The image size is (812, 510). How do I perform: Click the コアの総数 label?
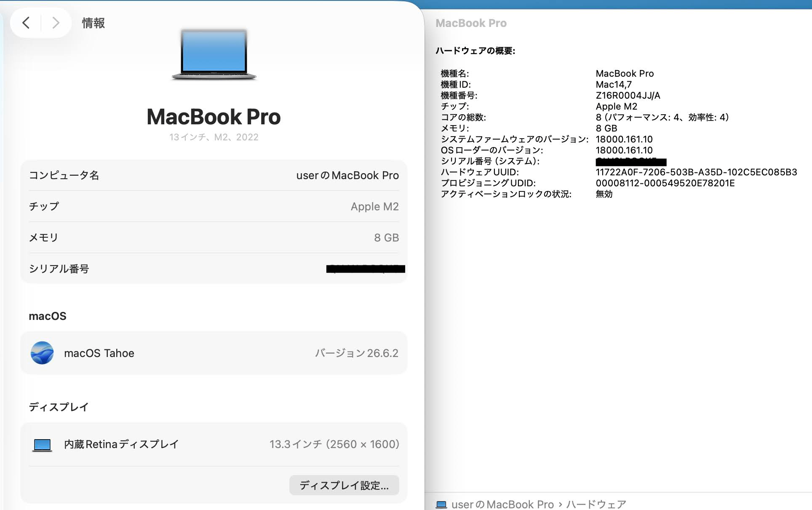click(463, 118)
